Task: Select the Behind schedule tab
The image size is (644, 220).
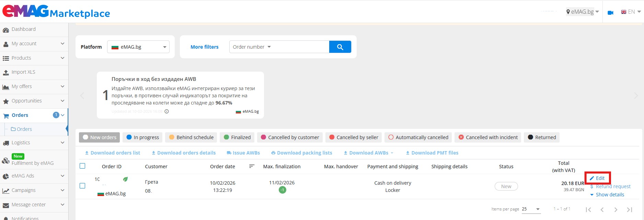Action: tap(191, 137)
